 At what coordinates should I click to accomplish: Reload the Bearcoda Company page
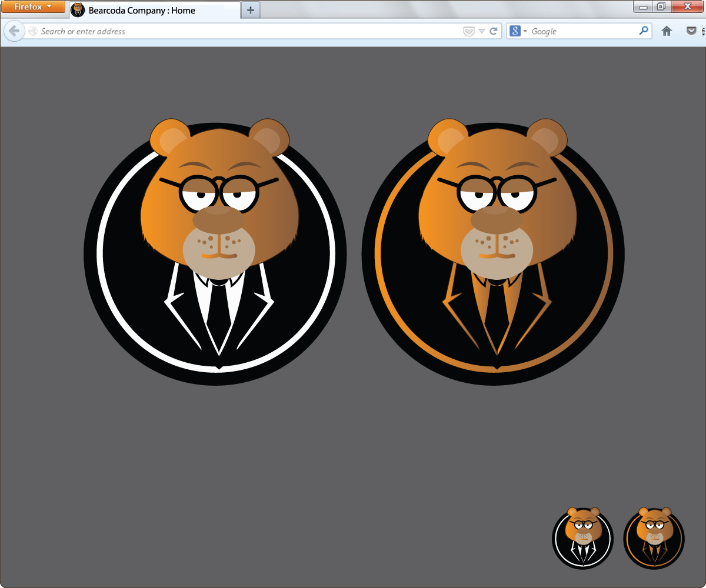tap(493, 31)
